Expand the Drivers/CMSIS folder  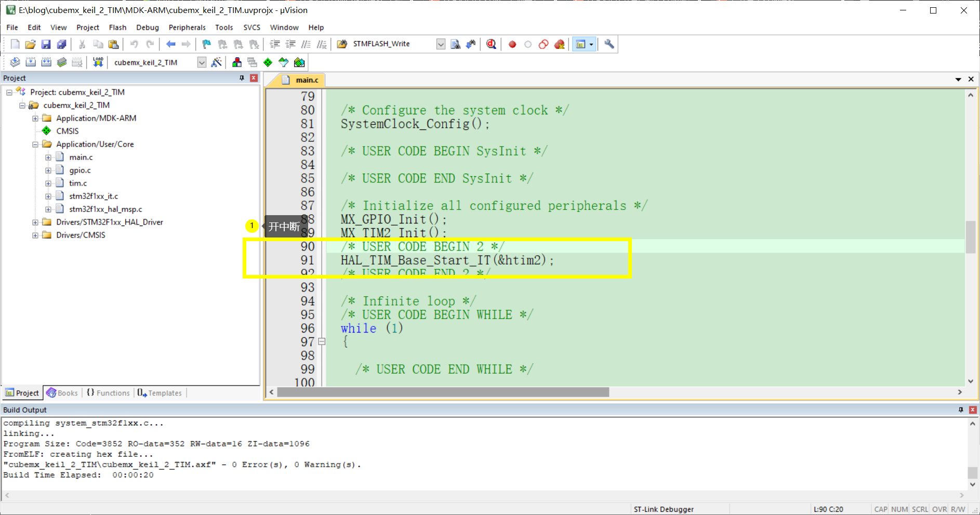35,235
